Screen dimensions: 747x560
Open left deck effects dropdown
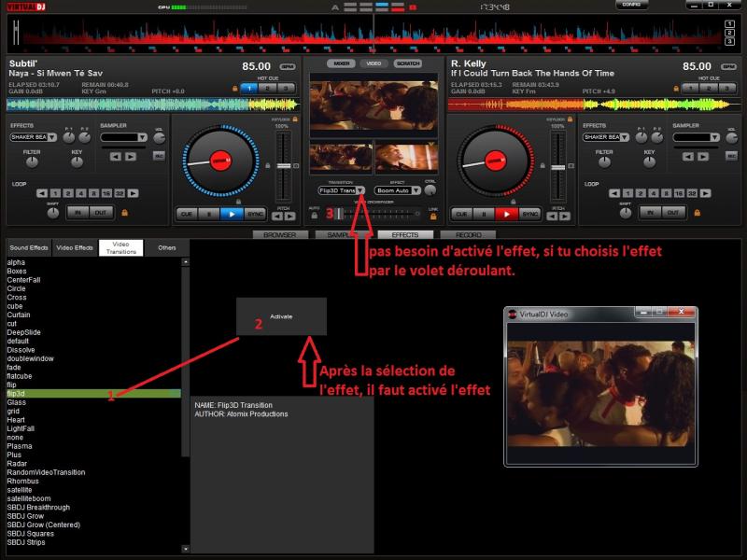[x=52, y=137]
